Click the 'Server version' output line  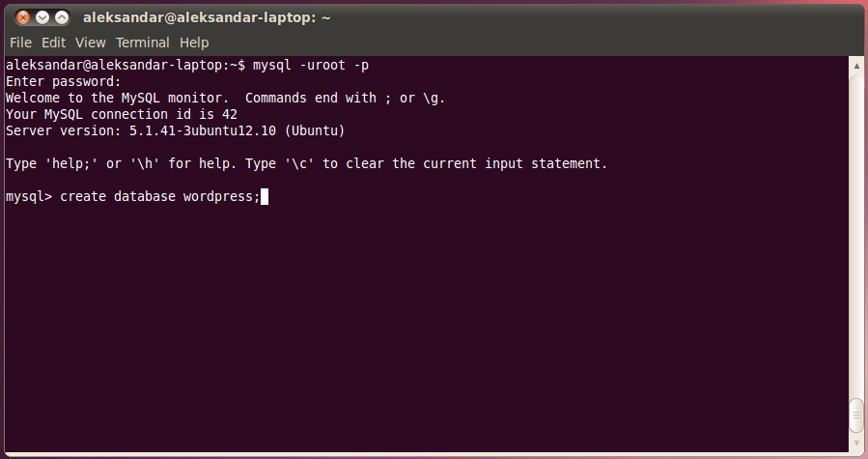[175, 130]
